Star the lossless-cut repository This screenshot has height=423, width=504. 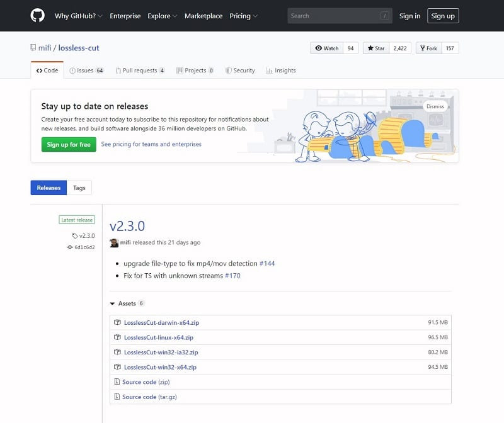tap(376, 48)
